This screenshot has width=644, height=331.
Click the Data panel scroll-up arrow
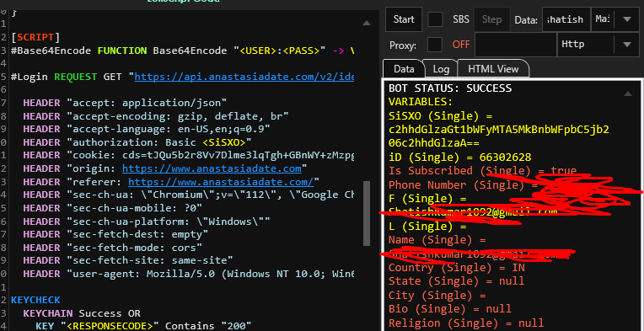628,93
